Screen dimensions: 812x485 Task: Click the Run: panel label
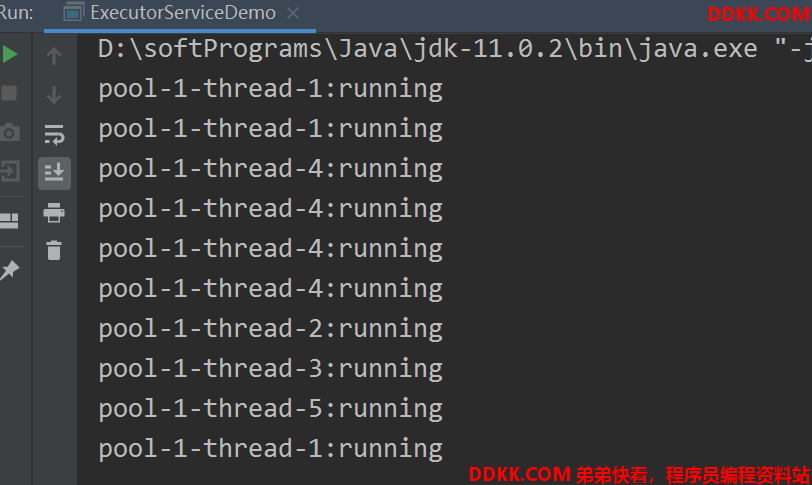(x=17, y=12)
